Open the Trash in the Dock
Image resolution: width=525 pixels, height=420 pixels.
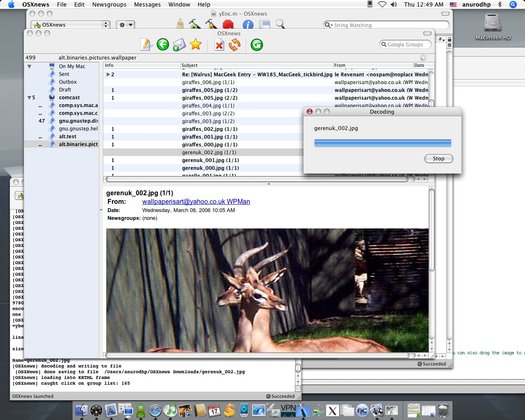[443, 411]
